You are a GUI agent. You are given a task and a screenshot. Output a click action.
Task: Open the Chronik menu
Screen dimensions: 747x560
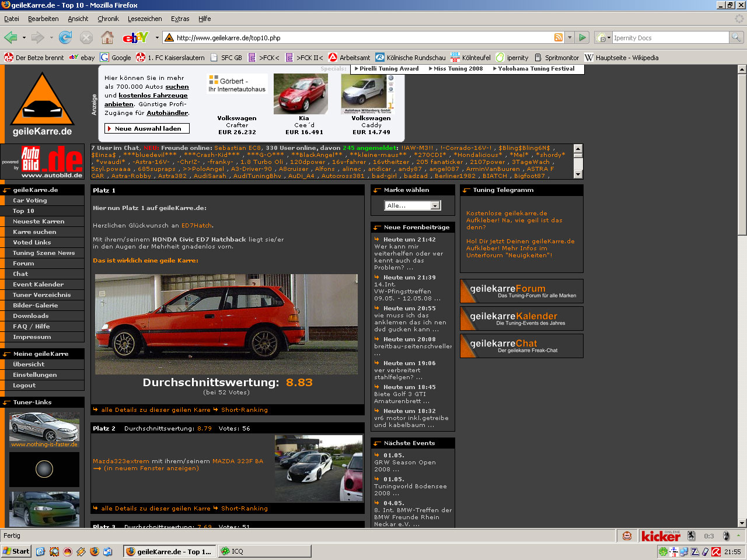108,19
